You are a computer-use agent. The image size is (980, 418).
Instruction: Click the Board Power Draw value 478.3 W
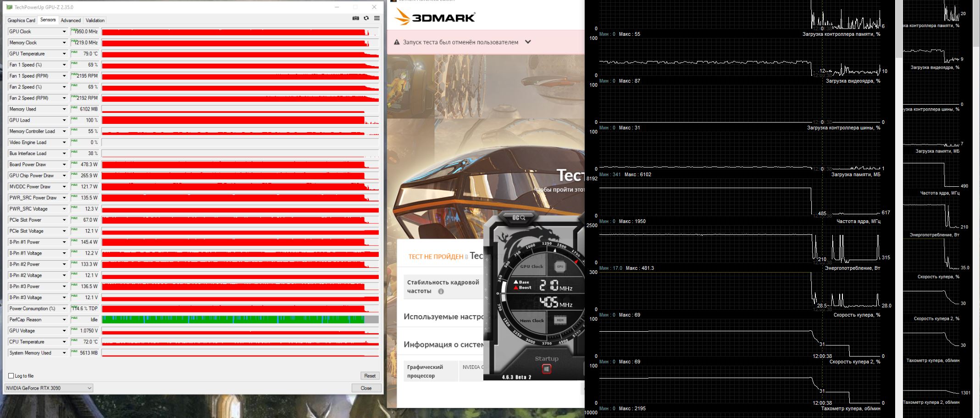pos(85,164)
